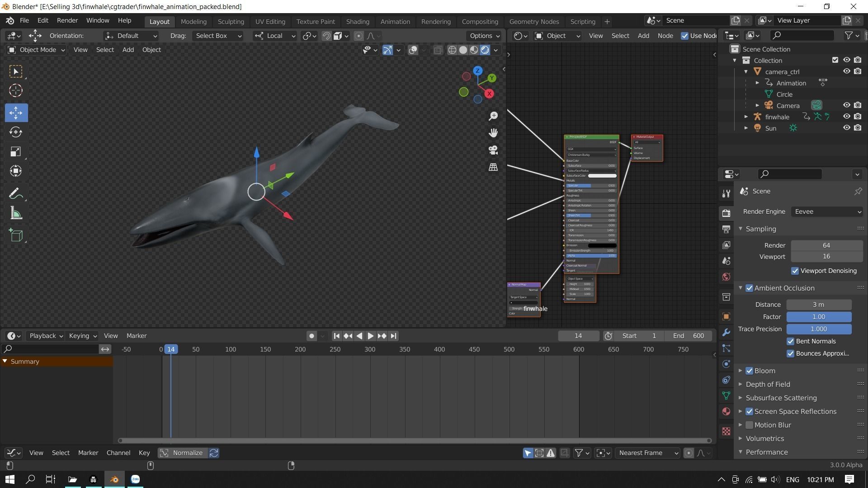This screenshot has height=488, width=868.
Task: Uncheck Viewport Denoising
Action: pyautogui.click(x=795, y=271)
